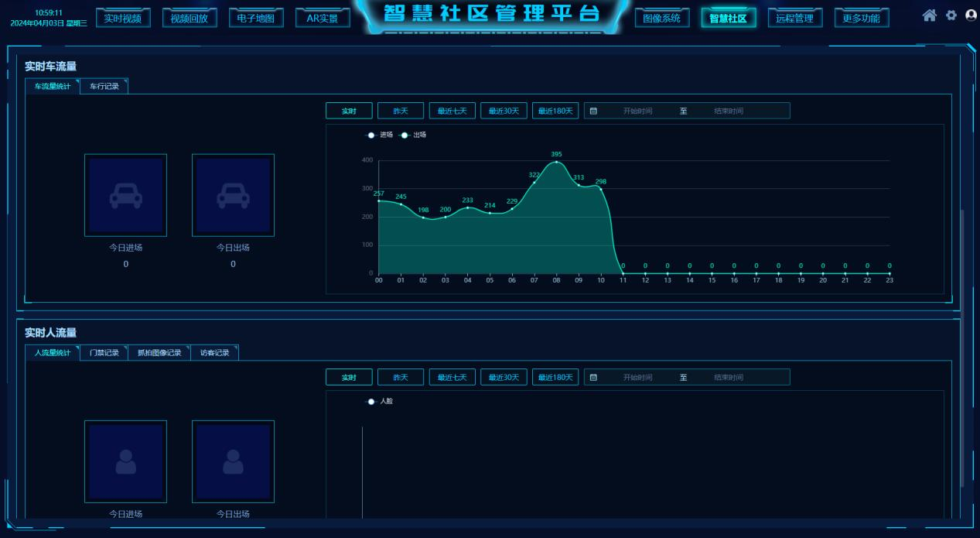Open the calendar icon in vehicle-flow date range

(x=593, y=111)
